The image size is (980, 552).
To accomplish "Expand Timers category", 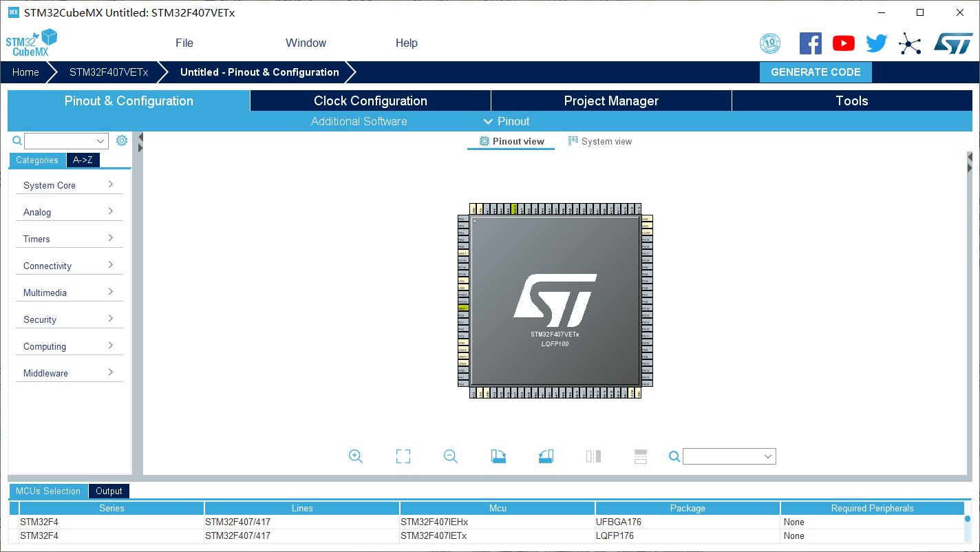I will click(x=69, y=239).
